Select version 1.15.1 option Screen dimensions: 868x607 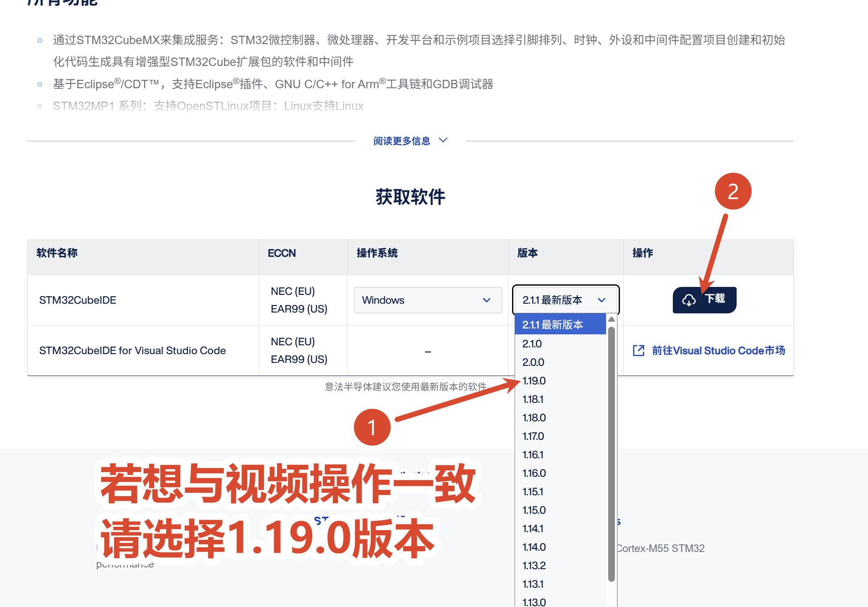coord(560,491)
